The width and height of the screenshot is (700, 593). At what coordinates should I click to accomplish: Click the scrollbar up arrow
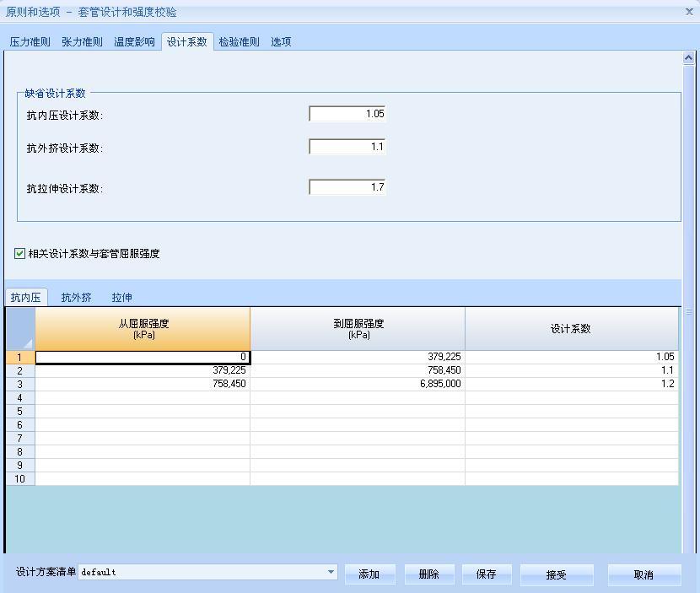[688, 58]
